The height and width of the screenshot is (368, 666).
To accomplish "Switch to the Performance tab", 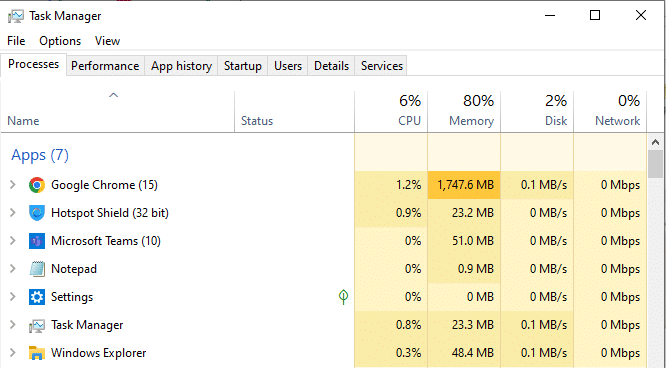I will coord(105,66).
